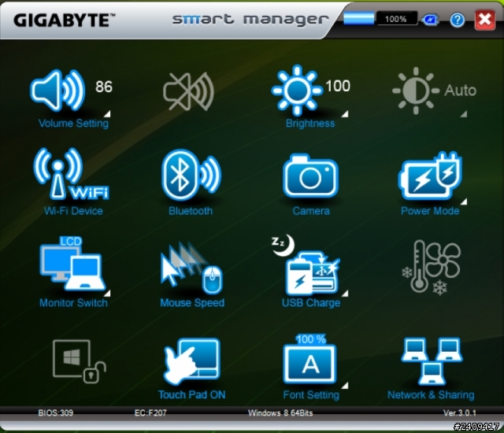The width and height of the screenshot is (504, 433).
Task: Click the power plug status icon
Action: click(x=431, y=20)
